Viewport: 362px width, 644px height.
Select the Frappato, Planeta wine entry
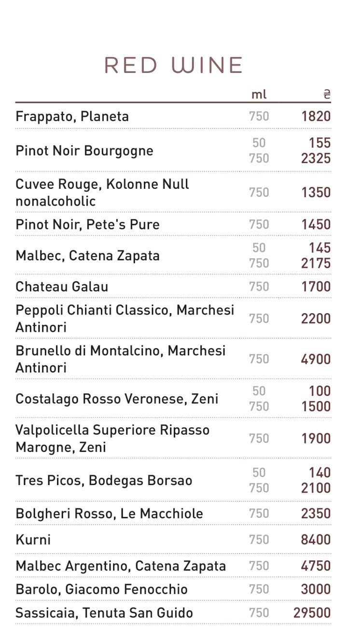[173, 116]
